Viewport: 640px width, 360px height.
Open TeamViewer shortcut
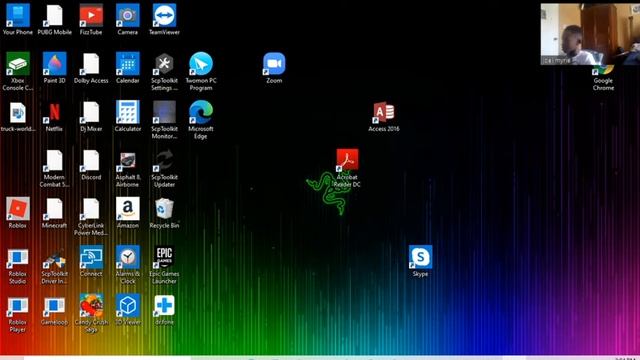[x=164, y=16]
